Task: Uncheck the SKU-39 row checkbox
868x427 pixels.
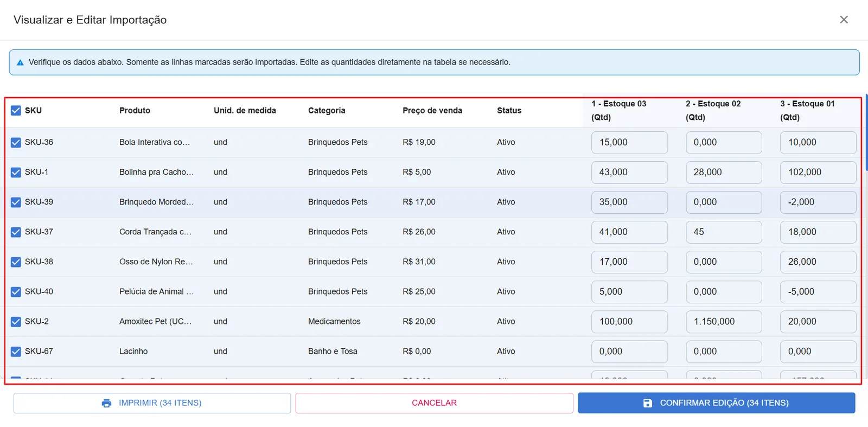Action: [16, 202]
